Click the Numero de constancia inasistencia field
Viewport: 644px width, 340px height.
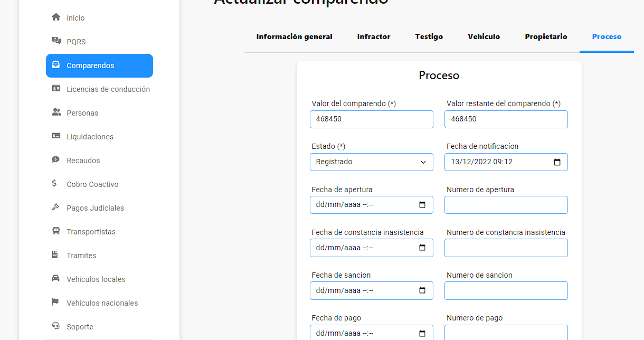click(x=506, y=248)
